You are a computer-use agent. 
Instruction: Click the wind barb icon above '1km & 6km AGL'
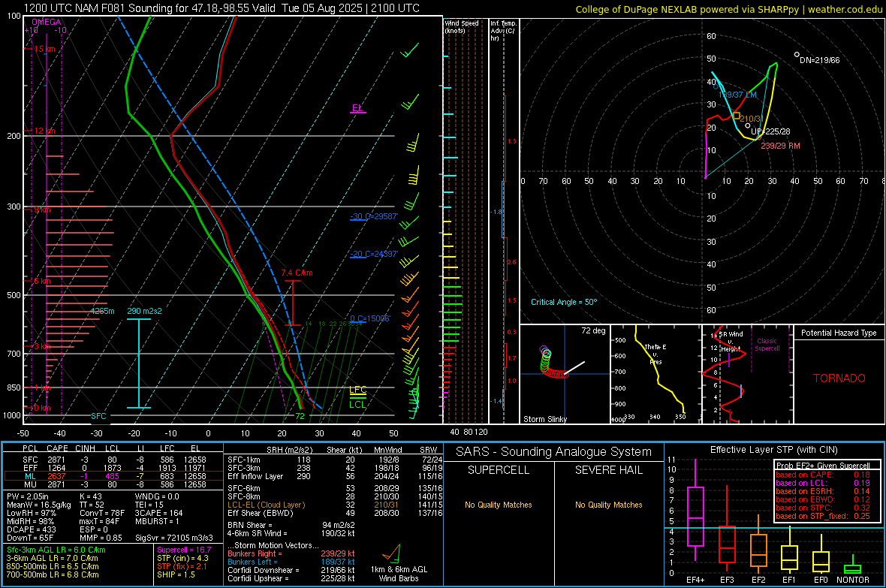(392, 553)
